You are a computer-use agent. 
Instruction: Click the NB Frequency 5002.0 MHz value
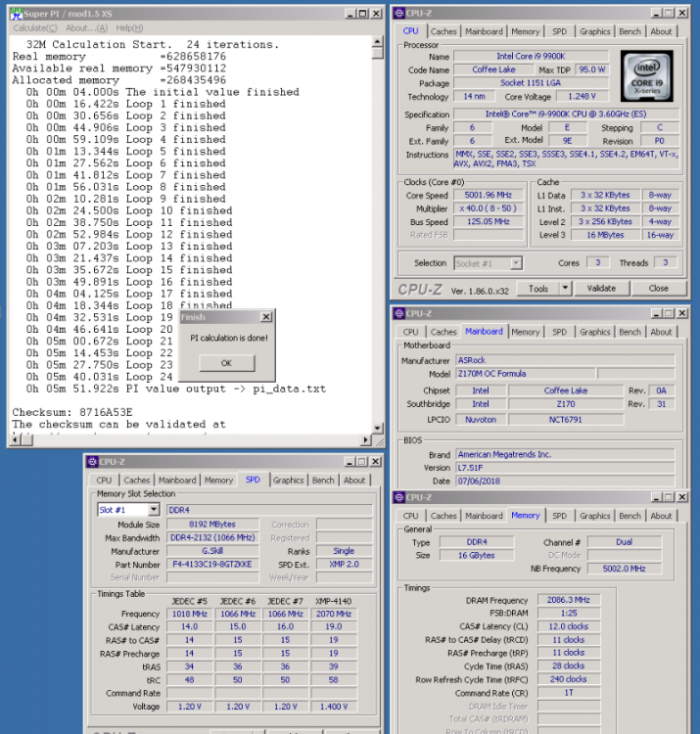pos(625,569)
